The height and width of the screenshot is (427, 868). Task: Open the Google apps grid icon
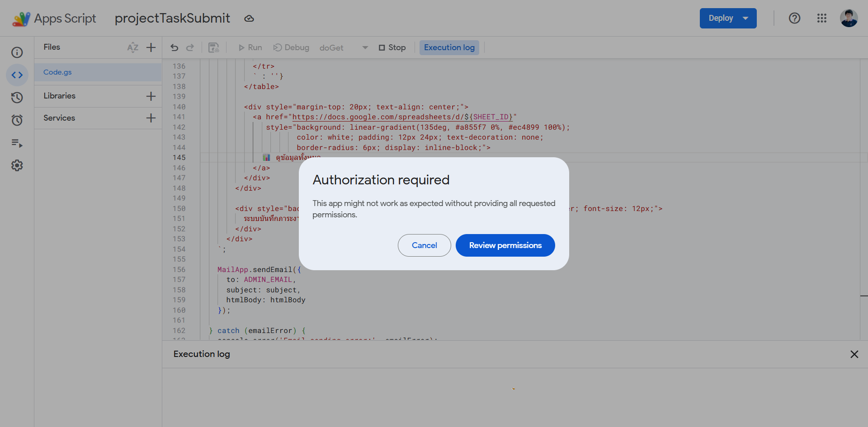point(822,18)
